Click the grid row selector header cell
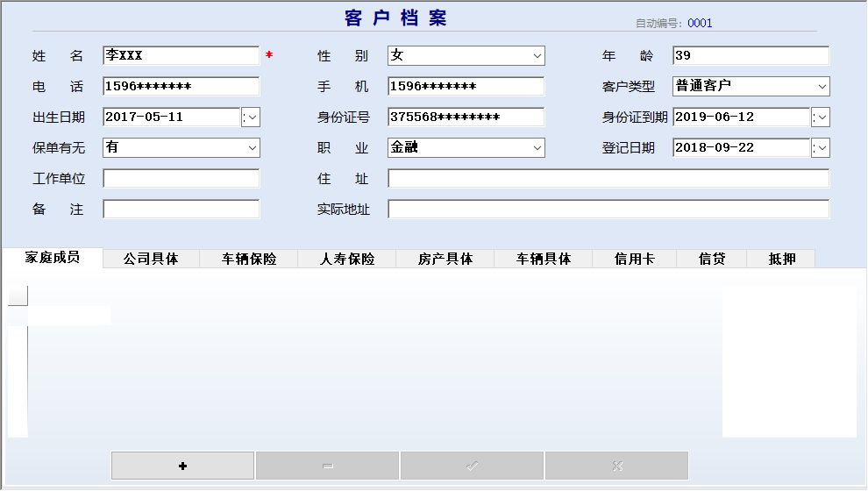Screen dimensions: 868x491 click(x=18, y=295)
